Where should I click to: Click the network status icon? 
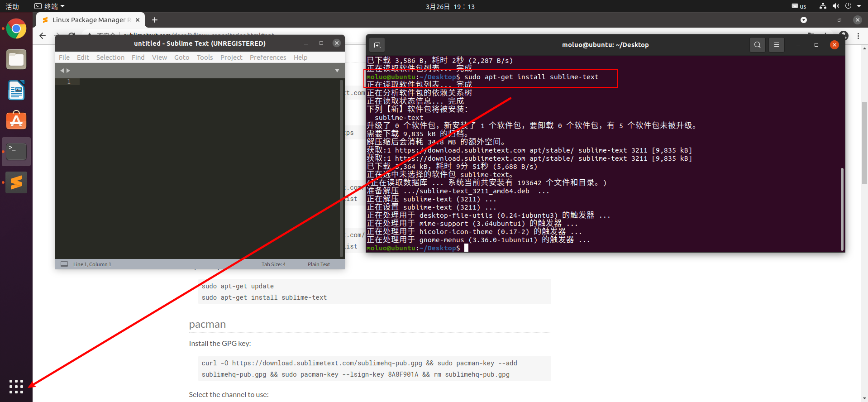(823, 6)
